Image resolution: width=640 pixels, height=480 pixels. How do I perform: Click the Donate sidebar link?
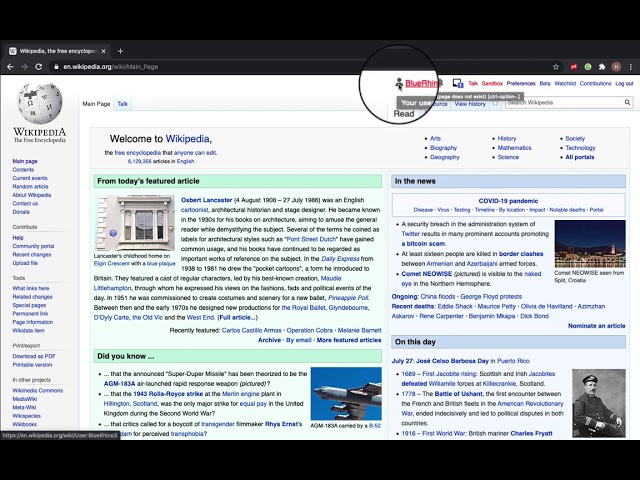(x=21, y=212)
